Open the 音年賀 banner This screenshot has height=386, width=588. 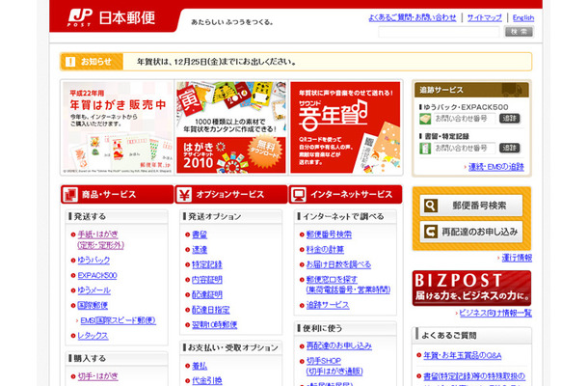tap(345, 127)
